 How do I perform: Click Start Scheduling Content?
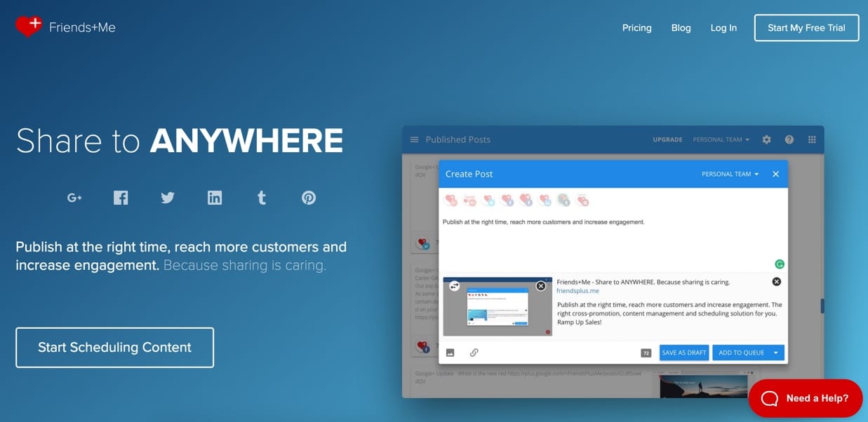(114, 348)
